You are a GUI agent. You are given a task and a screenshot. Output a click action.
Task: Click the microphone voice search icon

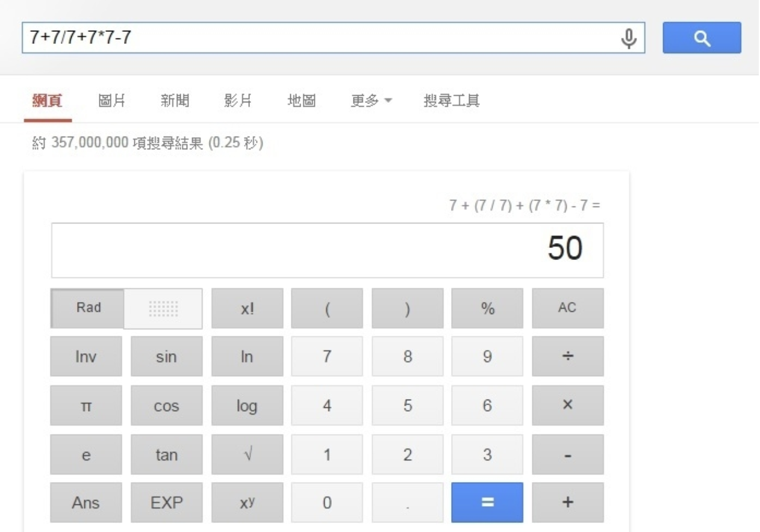pos(629,38)
